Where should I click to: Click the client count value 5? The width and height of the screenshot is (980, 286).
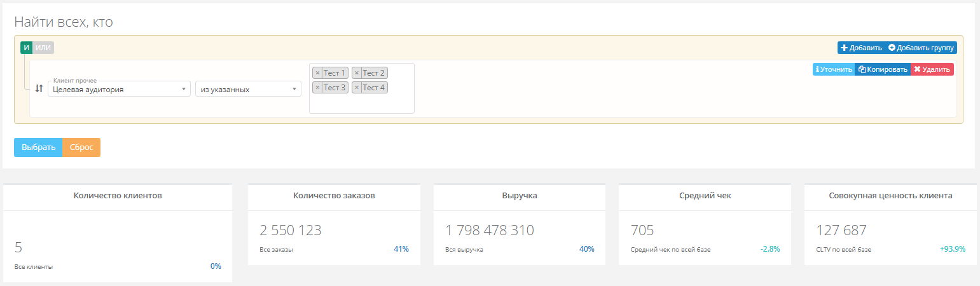tap(18, 247)
